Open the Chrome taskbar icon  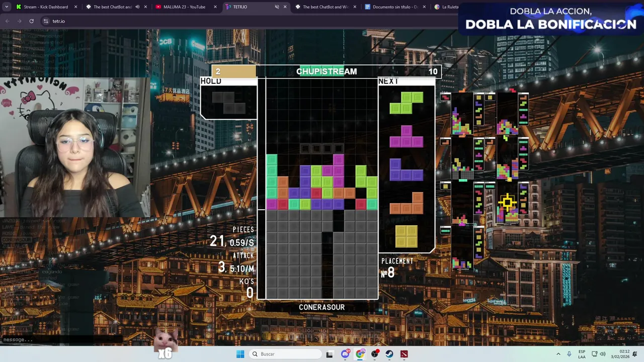point(360,354)
